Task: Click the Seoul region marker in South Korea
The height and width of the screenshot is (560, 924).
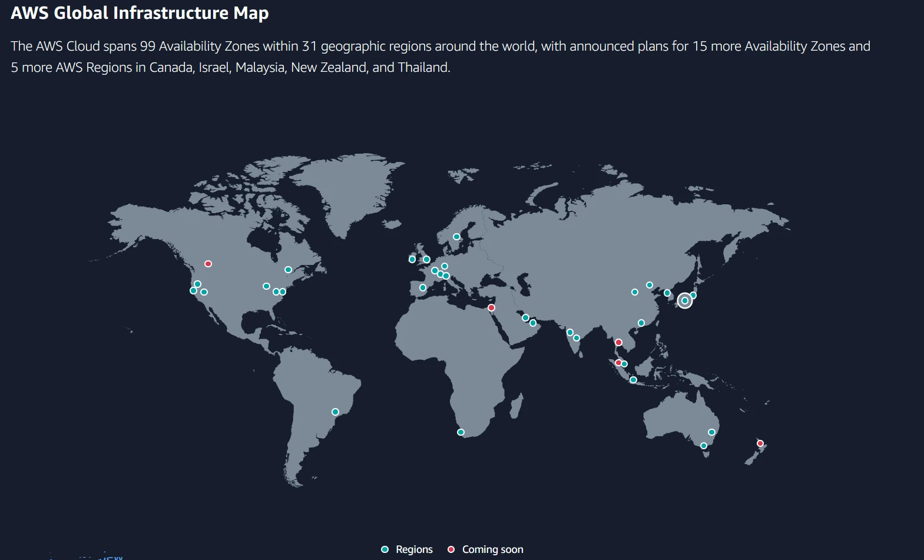Action: (667, 293)
